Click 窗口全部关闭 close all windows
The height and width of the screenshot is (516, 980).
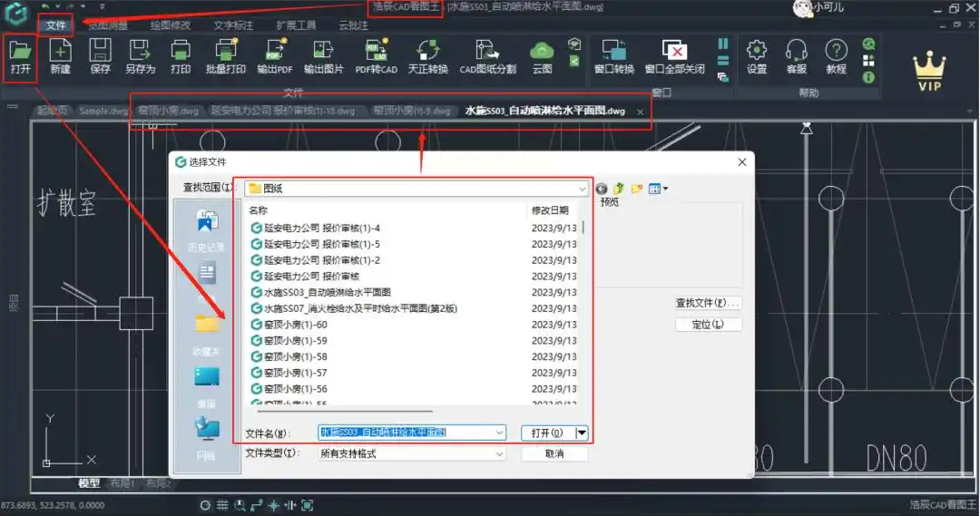tap(675, 57)
